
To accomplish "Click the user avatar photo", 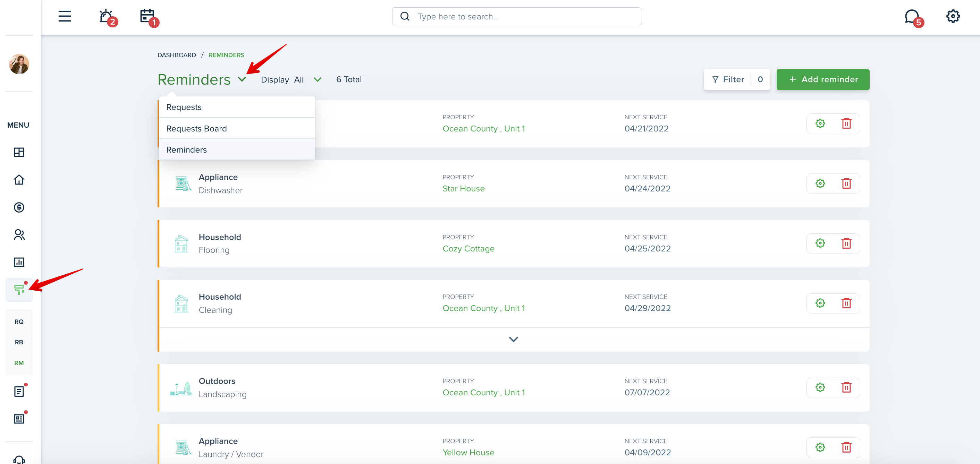I will pos(19,64).
